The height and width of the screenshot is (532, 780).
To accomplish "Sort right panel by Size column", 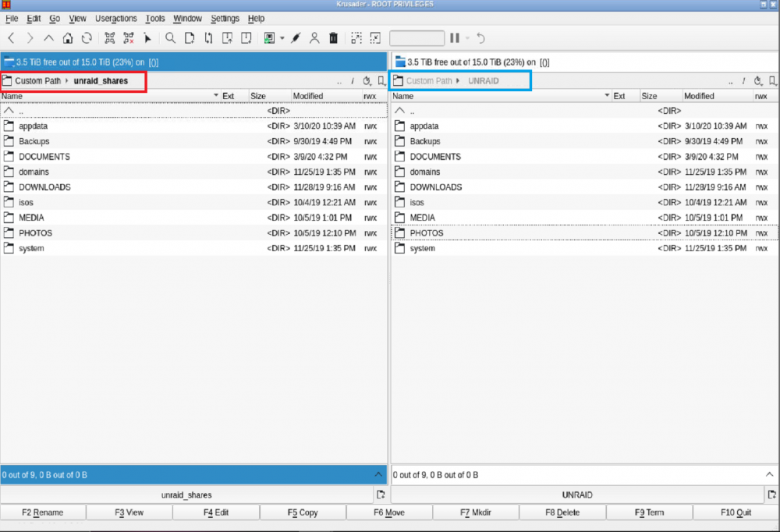I will (660, 96).
